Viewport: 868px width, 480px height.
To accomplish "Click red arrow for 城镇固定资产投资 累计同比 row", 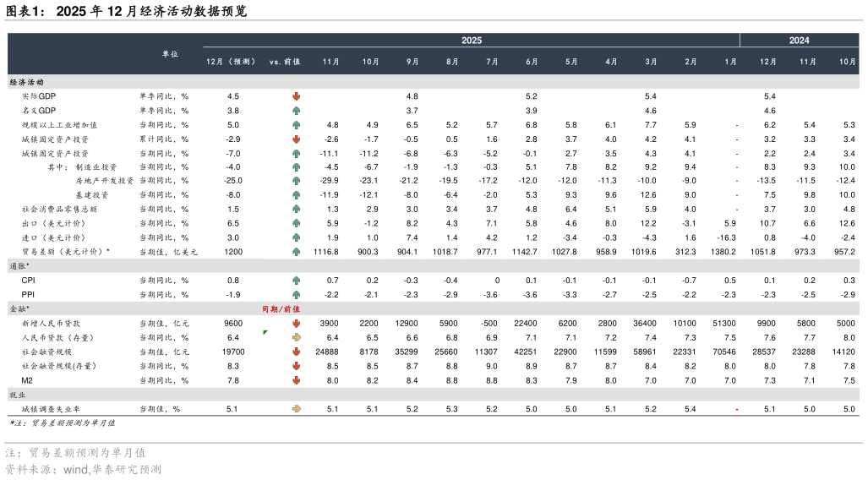I will coord(296,139).
